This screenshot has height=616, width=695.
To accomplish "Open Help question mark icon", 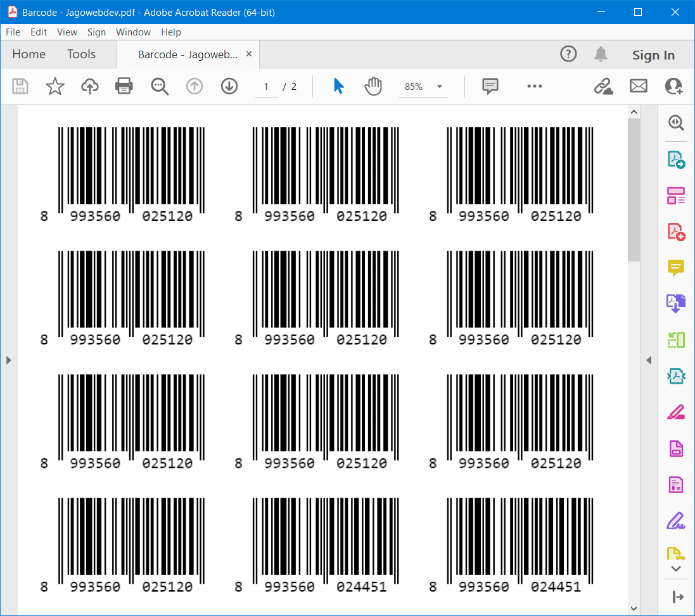I will coord(568,54).
